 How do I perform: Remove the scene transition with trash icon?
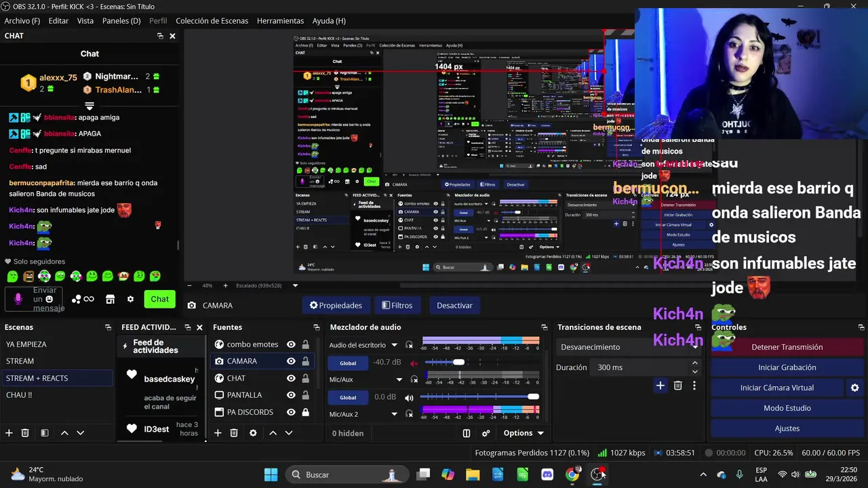(677, 386)
